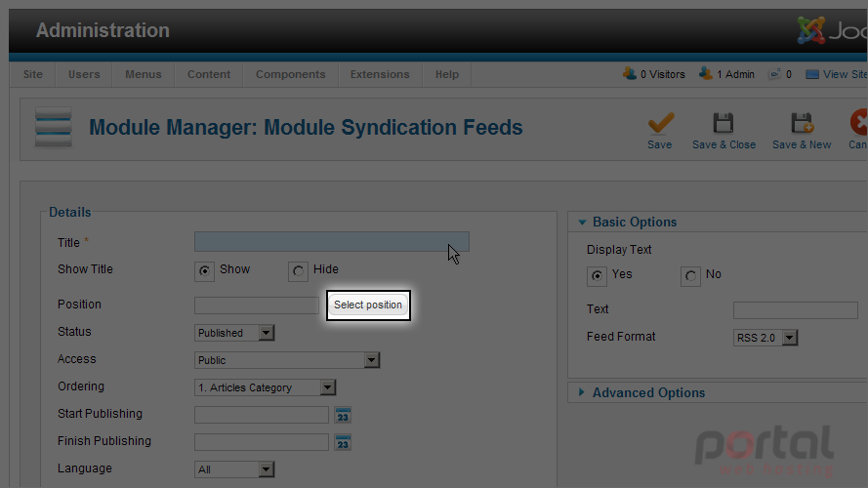Open the Content menu
This screenshot has height=488, width=868.
pyautogui.click(x=209, y=74)
